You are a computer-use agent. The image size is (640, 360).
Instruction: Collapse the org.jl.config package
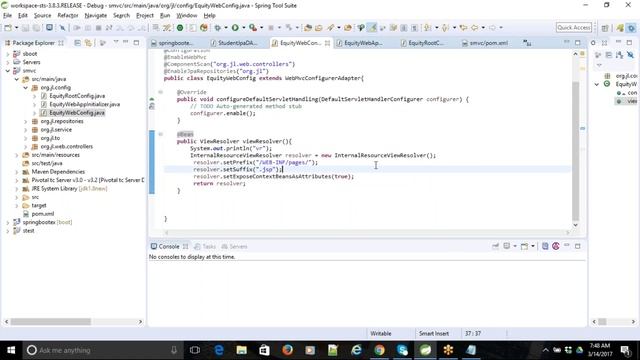(26, 87)
